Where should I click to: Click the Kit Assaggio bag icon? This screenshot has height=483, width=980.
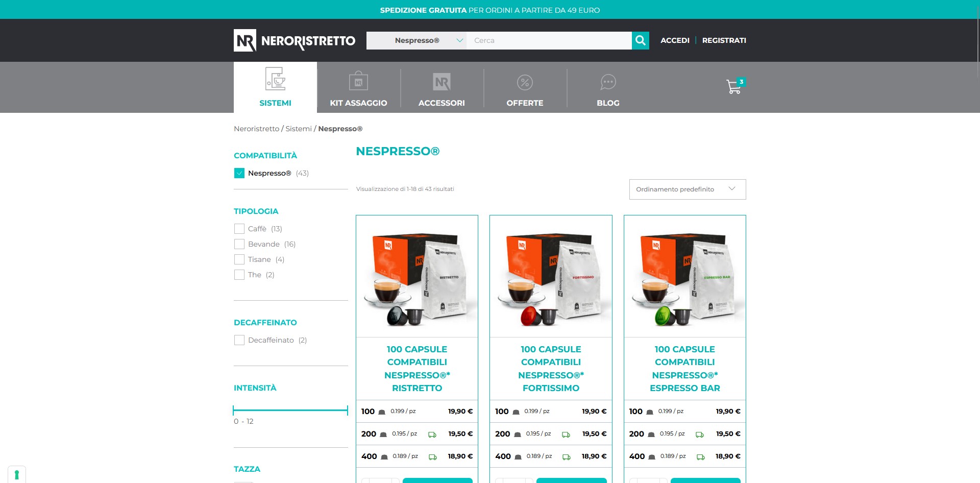[358, 81]
